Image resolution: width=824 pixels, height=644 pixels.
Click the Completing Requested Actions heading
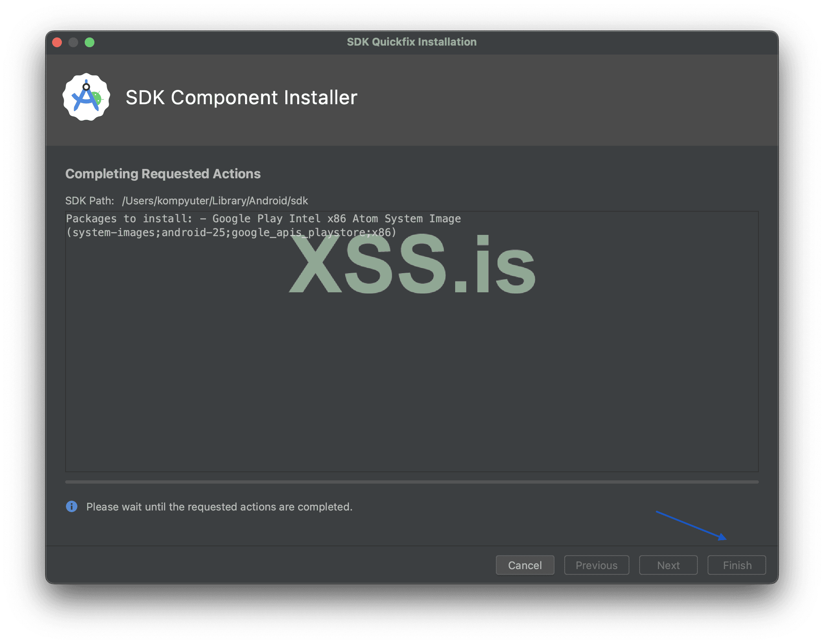pyautogui.click(x=163, y=174)
